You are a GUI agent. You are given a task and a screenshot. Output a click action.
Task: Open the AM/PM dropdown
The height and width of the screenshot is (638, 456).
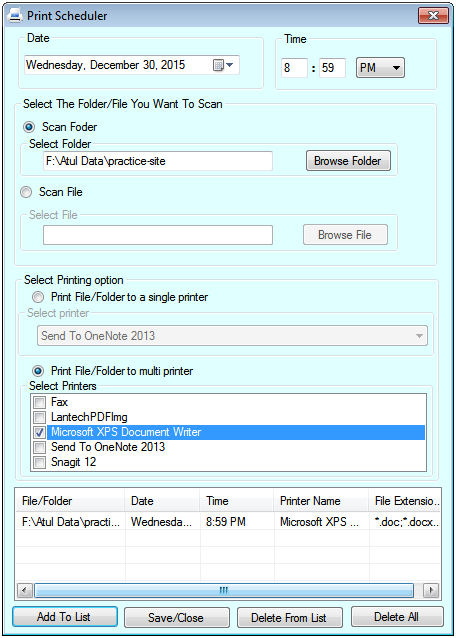coord(380,68)
